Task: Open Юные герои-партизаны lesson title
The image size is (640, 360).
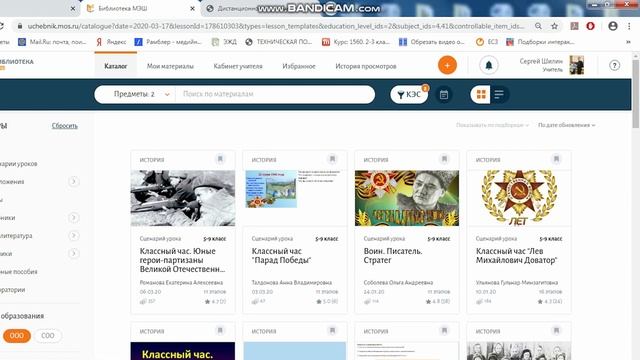Action: (x=182, y=260)
